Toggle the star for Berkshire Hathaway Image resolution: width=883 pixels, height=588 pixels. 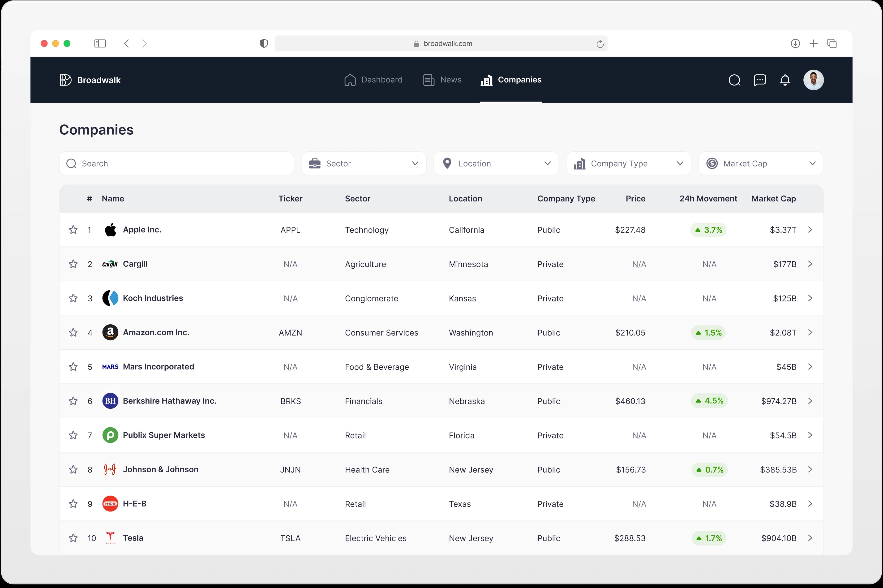click(x=73, y=401)
